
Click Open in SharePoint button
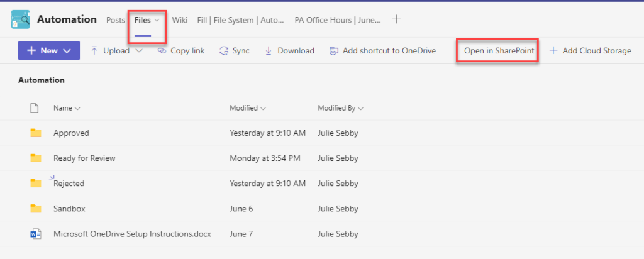point(499,51)
